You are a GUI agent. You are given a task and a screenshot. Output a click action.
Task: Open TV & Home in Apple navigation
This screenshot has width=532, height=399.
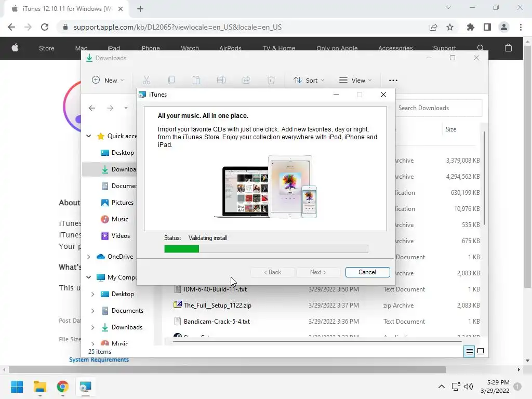coord(278,48)
